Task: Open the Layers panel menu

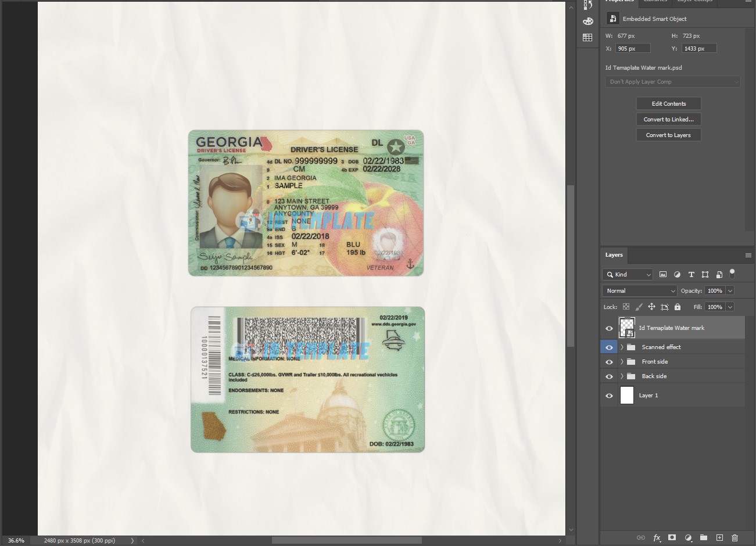Action: 748,255
